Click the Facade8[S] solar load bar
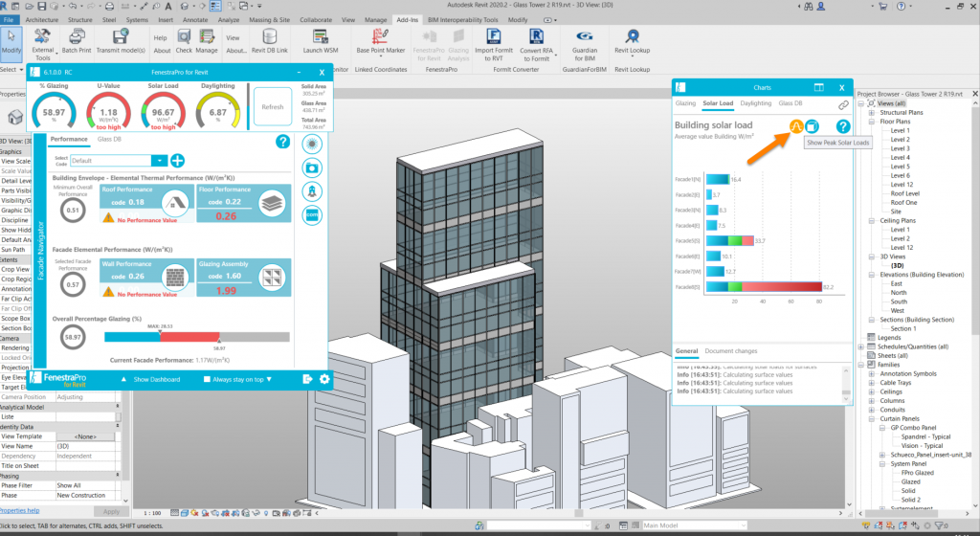This screenshot has width=980, height=536. [x=764, y=287]
